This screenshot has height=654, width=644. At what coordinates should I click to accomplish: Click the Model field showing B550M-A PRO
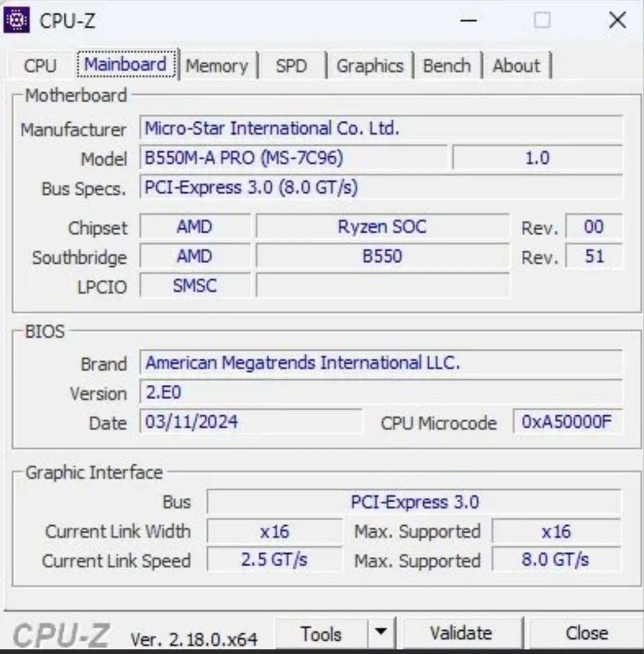click(294, 158)
